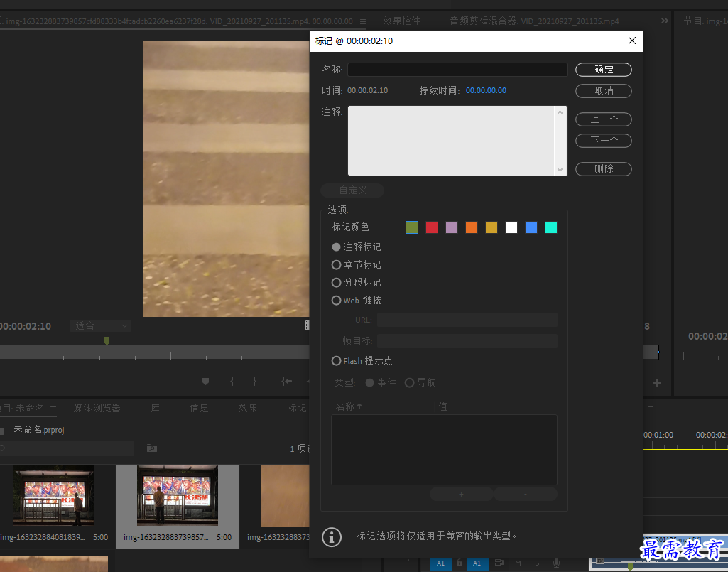The height and width of the screenshot is (572, 728).
Task: Choose the yellow marker color swatch
Action: (x=491, y=227)
